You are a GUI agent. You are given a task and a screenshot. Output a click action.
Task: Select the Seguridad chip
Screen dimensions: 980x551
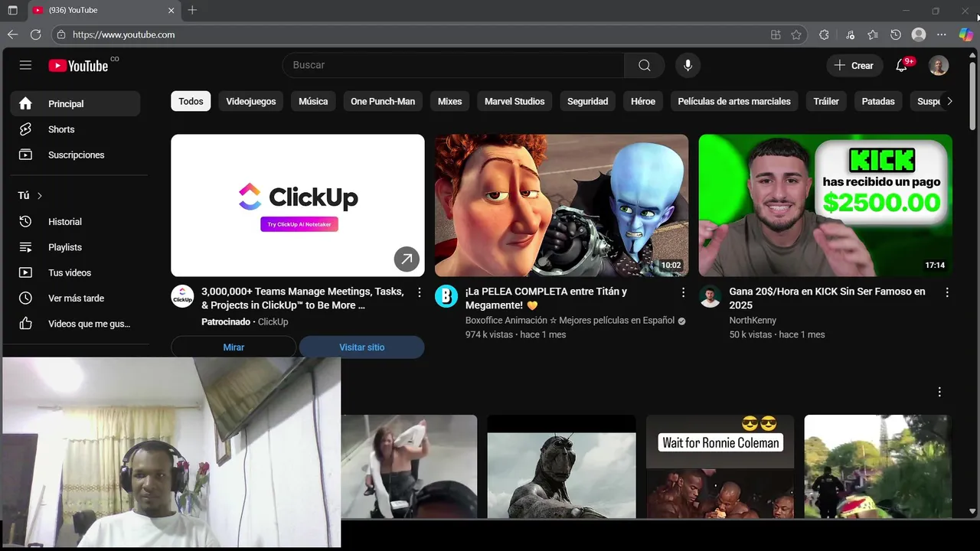[x=587, y=101]
